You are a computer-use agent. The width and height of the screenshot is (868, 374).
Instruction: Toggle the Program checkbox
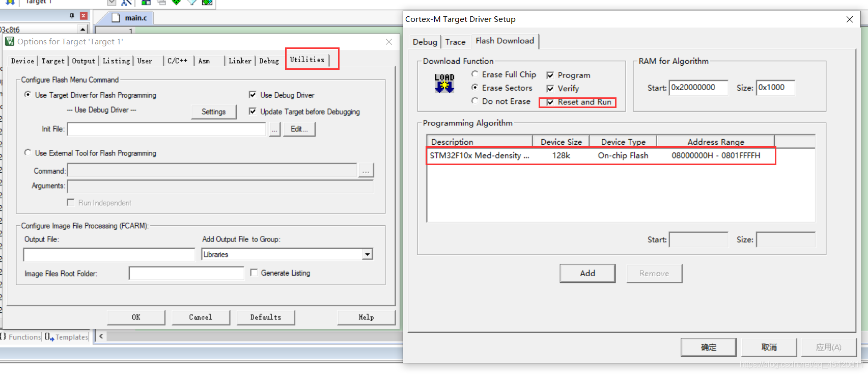(x=550, y=75)
